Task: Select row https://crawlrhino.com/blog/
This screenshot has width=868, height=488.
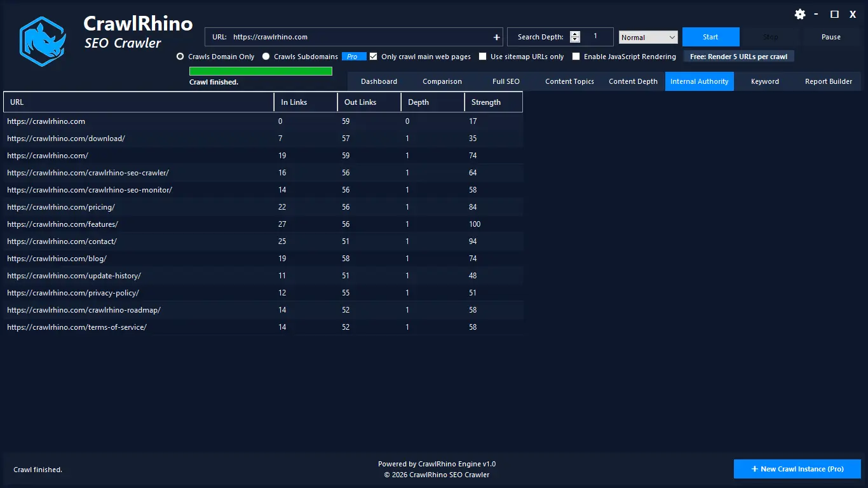Action: [263, 259]
